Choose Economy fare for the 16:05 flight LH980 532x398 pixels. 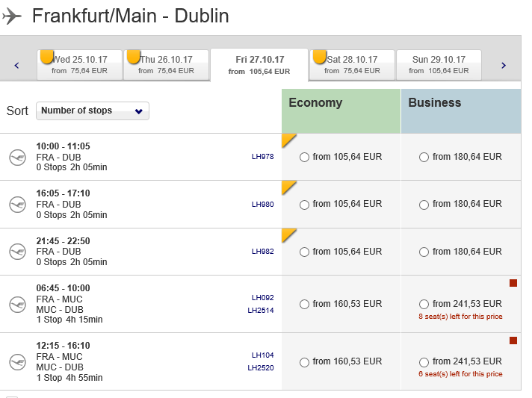pos(304,205)
